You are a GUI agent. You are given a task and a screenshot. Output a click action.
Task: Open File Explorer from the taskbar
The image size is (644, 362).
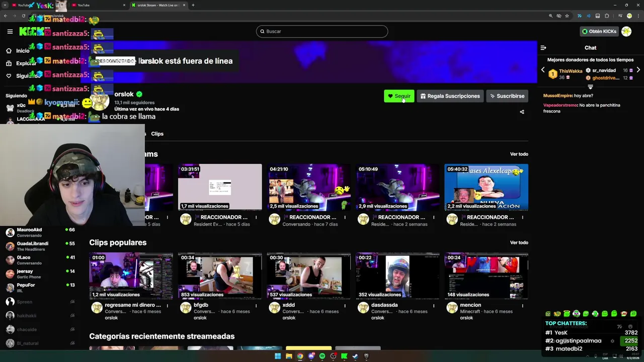pos(289,356)
